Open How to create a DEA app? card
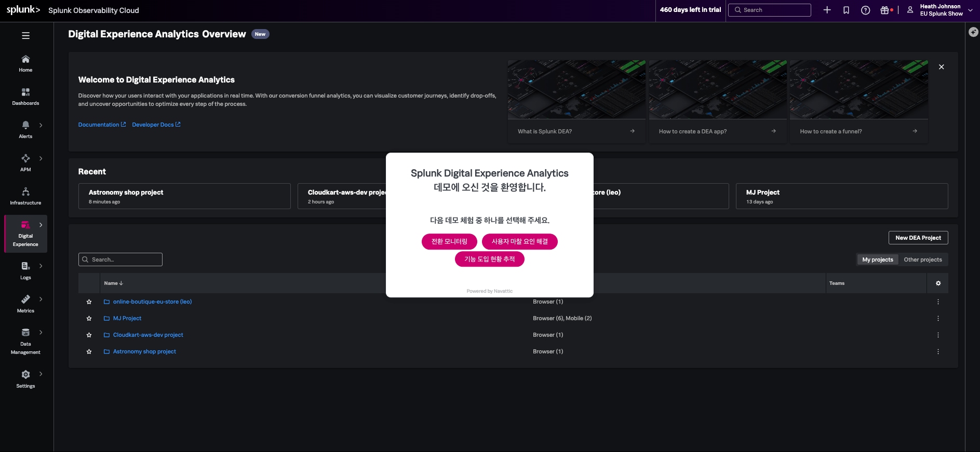Screen dimensions: 980x452 [718, 101]
